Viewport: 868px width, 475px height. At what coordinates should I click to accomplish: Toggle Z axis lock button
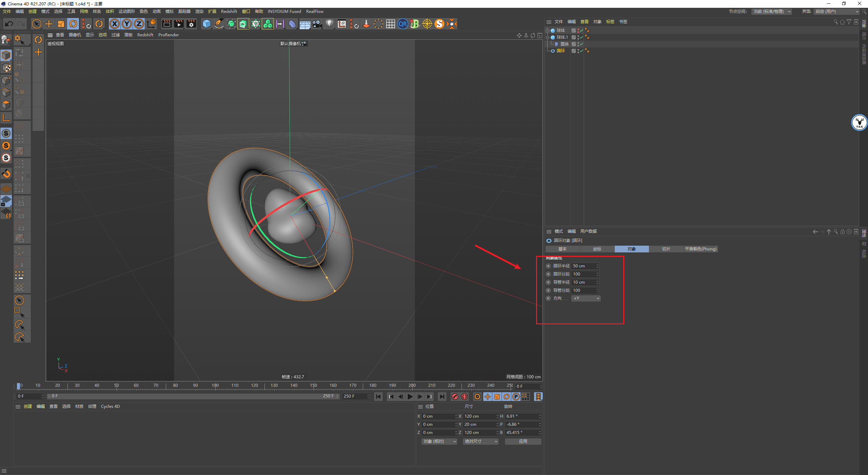coord(139,24)
